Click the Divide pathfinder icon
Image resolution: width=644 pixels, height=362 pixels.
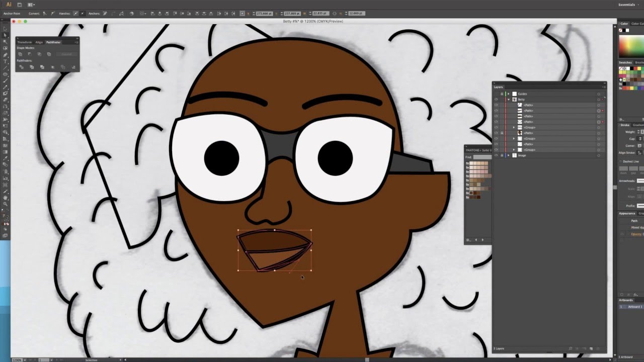(21, 67)
